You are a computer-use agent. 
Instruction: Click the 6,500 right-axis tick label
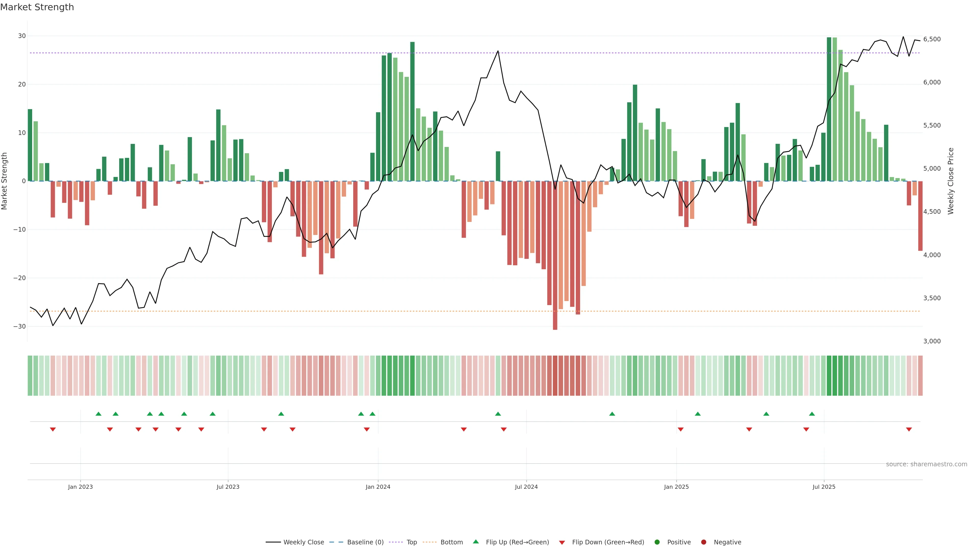tap(932, 39)
